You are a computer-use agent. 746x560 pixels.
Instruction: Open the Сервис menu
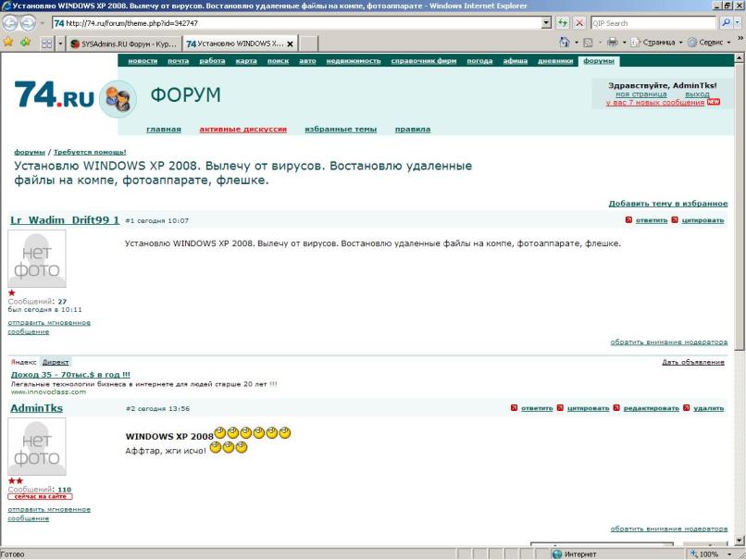tap(709, 43)
